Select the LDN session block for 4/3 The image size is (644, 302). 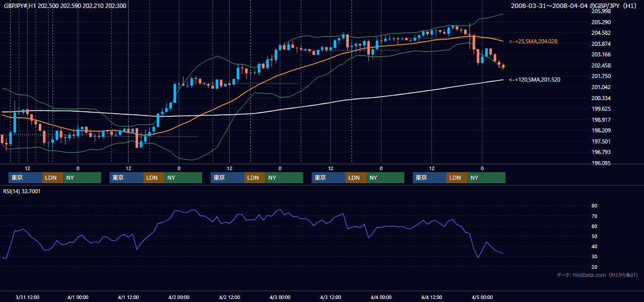(x=356, y=178)
